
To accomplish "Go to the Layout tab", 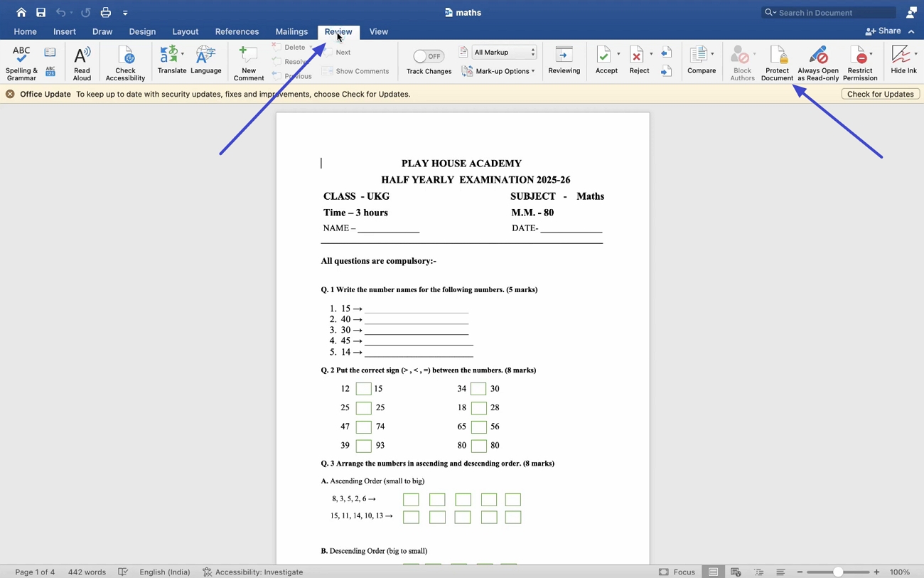I will tap(186, 31).
